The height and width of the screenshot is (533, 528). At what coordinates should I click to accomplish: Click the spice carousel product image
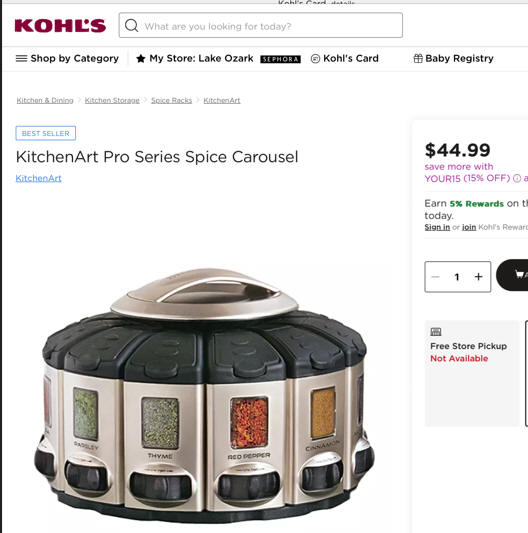point(204,396)
